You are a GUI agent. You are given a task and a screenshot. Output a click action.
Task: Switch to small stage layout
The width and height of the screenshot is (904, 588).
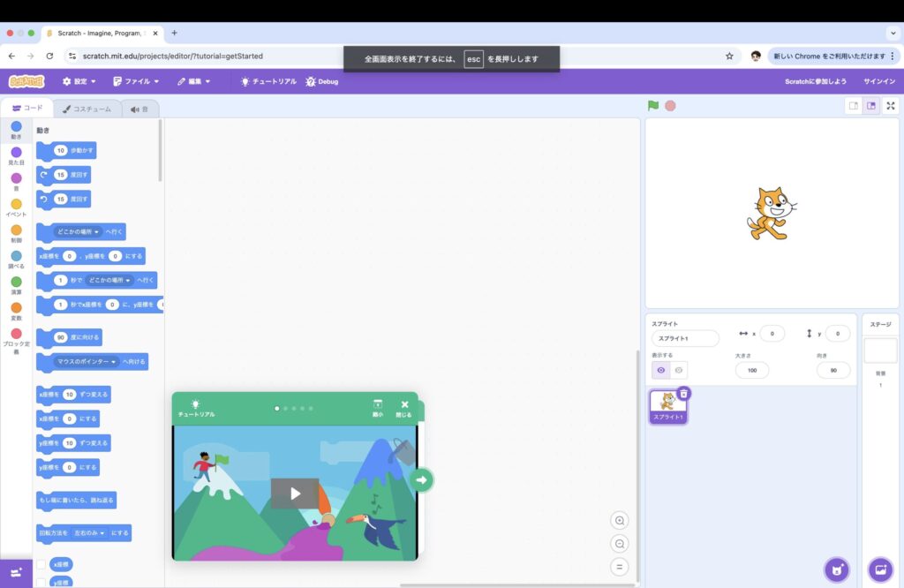854,105
